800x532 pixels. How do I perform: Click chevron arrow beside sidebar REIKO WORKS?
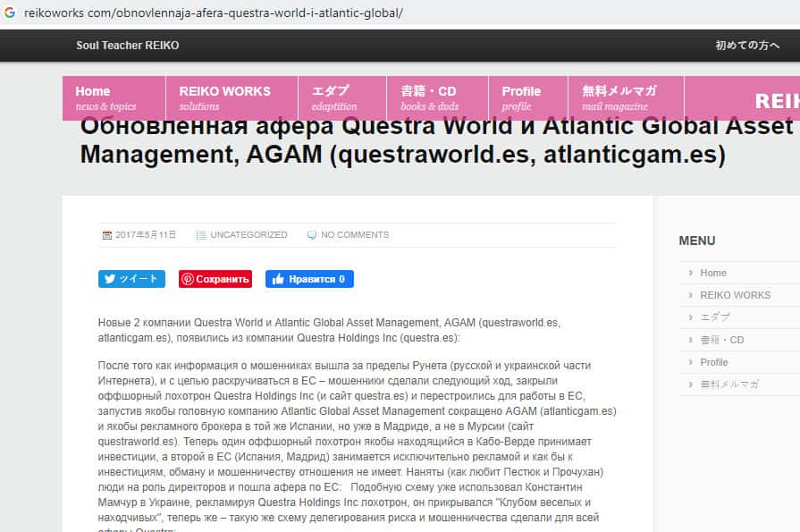click(x=690, y=295)
